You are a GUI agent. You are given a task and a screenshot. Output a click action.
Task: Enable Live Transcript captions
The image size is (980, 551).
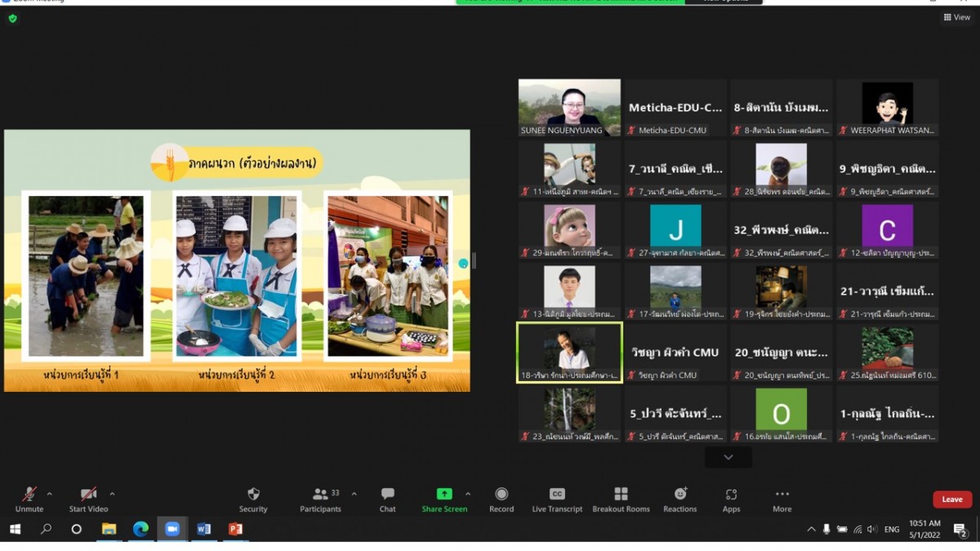coord(557,495)
